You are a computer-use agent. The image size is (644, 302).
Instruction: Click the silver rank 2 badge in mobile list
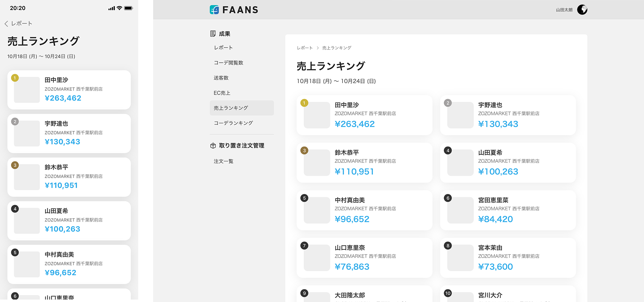point(15,122)
